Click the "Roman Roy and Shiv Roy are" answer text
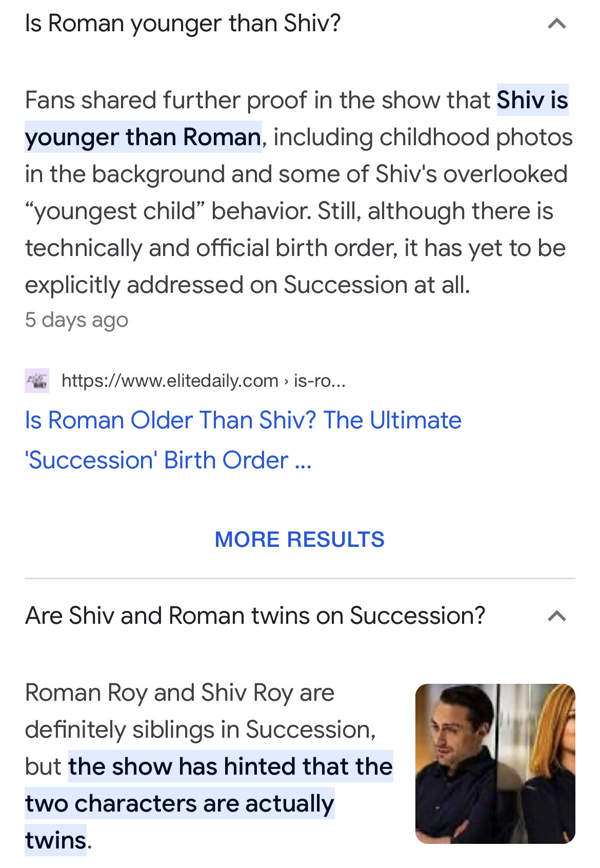Screen dimensions: 600x868 pos(179,693)
